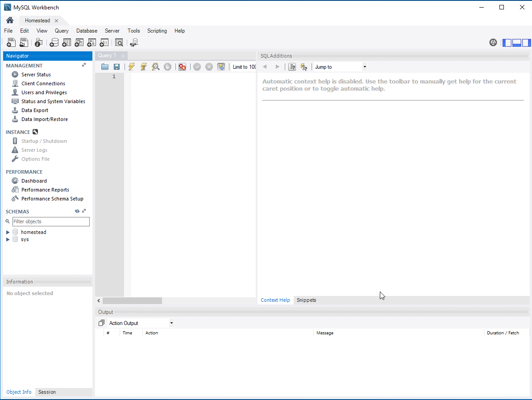Expand the sys schema

point(8,239)
